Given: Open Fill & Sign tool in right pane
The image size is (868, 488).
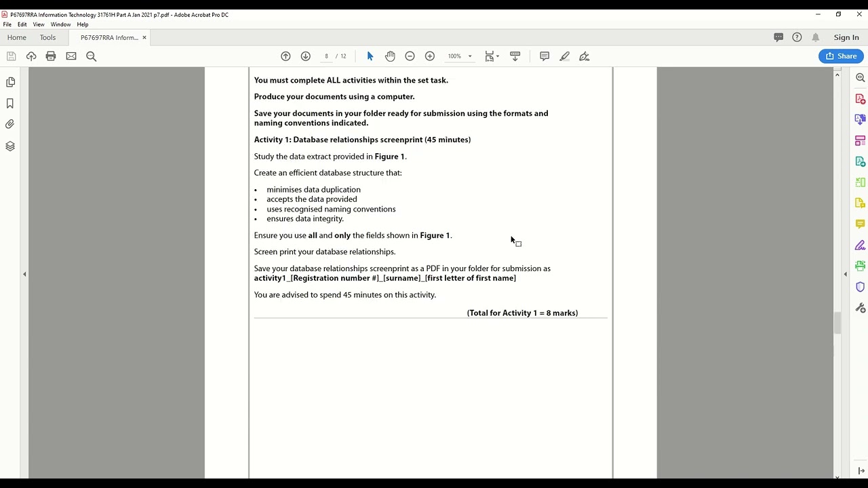Looking at the screenshot, I should [x=861, y=245].
